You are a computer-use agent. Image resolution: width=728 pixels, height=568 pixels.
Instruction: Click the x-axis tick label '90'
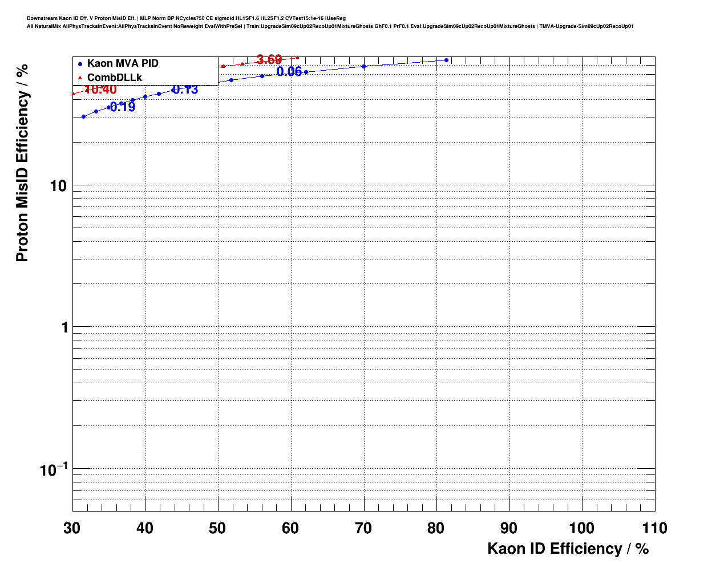coord(509,528)
